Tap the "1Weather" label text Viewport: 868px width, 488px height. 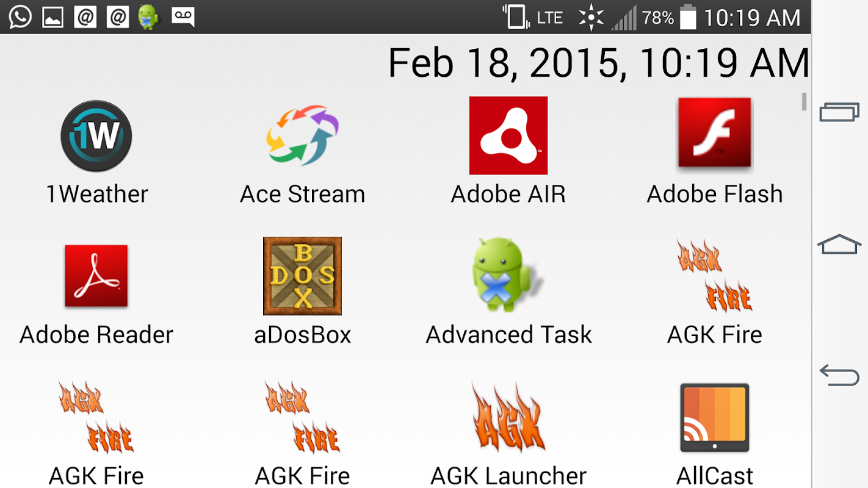[97, 194]
